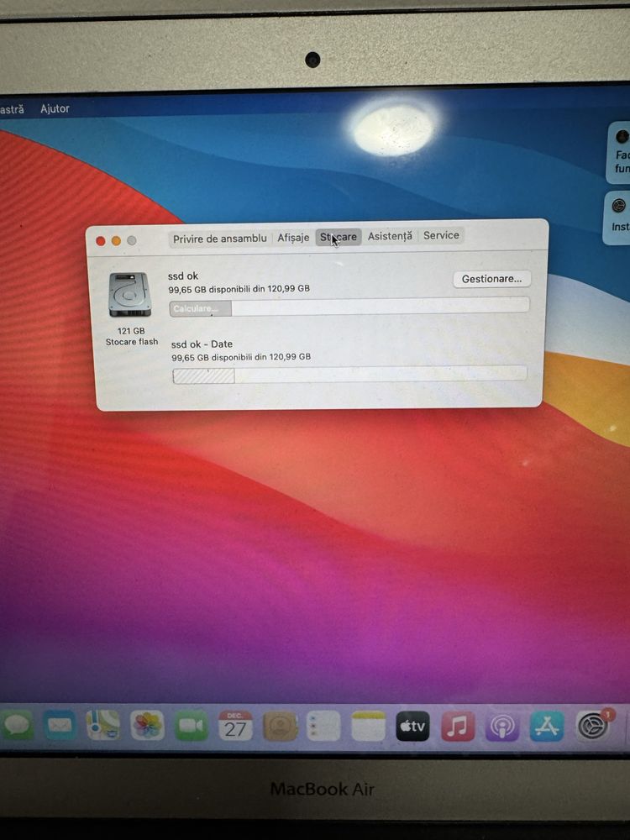630x840 pixels.
Task: Click the '121 GB Stocare flash' label
Action: click(132, 337)
